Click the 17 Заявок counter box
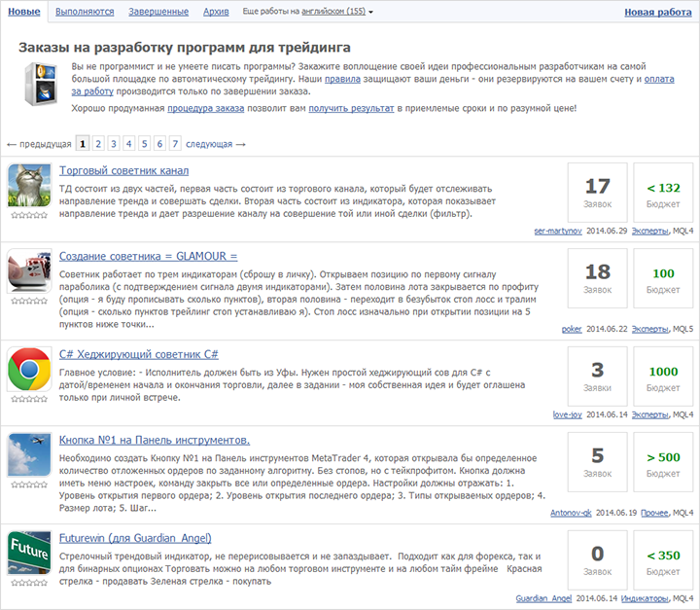This screenshot has width=700, height=610. click(x=597, y=193)
